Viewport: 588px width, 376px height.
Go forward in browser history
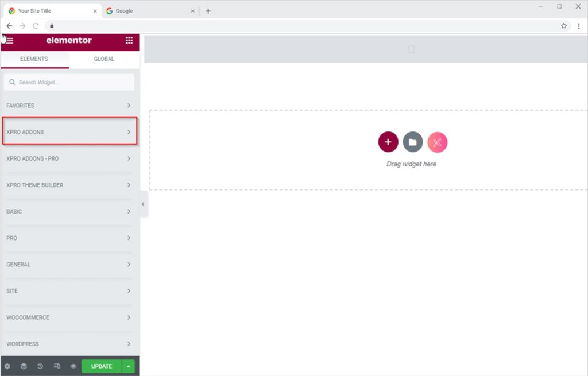pos(22,26)
